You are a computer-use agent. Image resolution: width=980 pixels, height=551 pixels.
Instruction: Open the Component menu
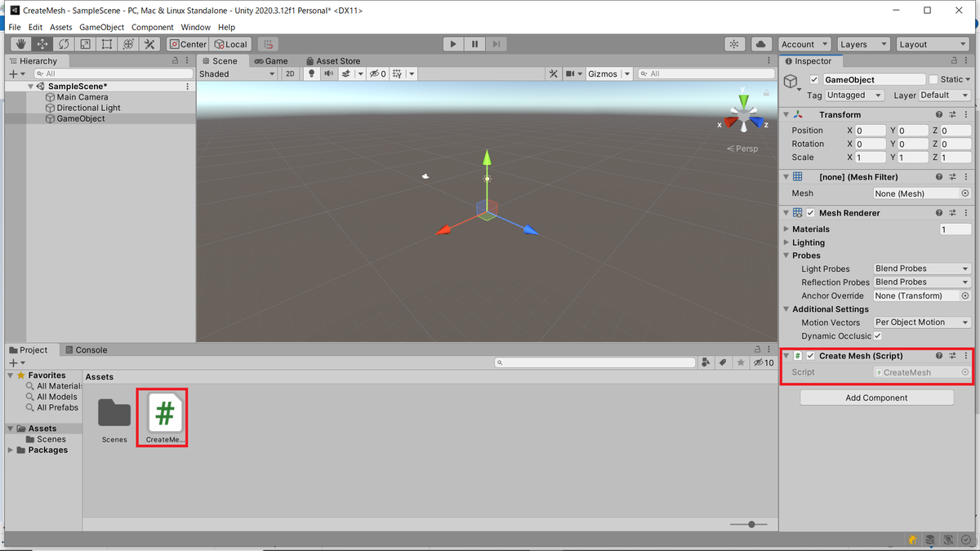coord(153,27)
